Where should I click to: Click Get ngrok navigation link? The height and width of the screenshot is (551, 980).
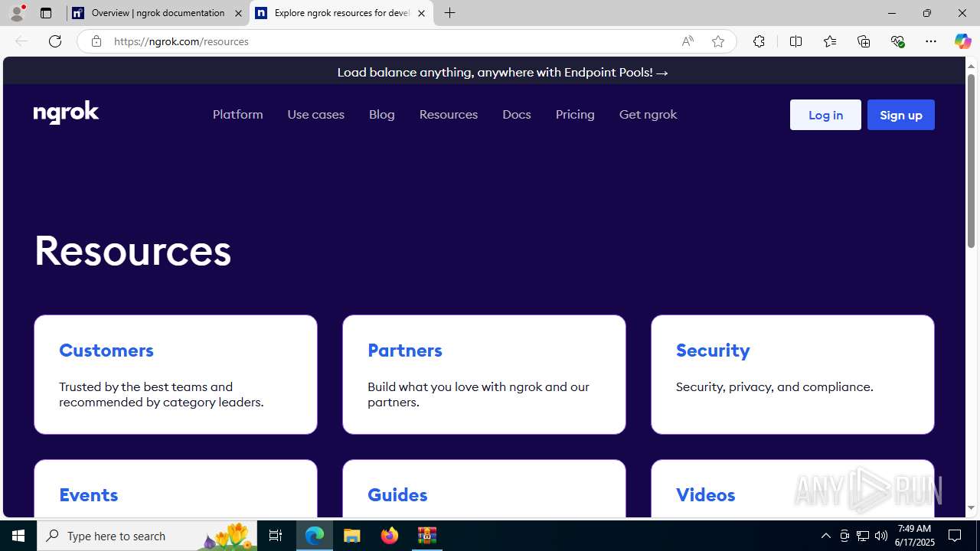[x=648, y=114]
